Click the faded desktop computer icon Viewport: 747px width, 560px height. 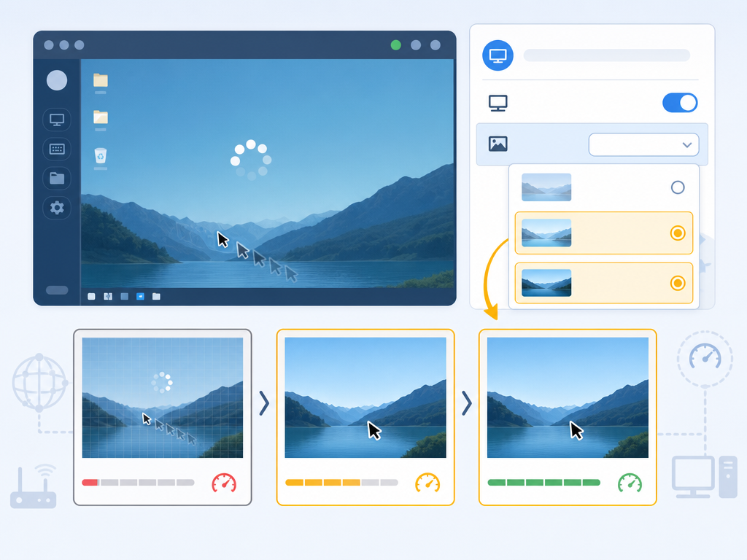pos(704,477)
